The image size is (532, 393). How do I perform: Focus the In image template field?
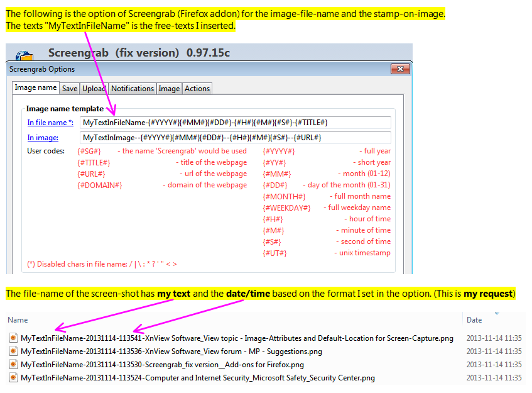coord(235,138)
